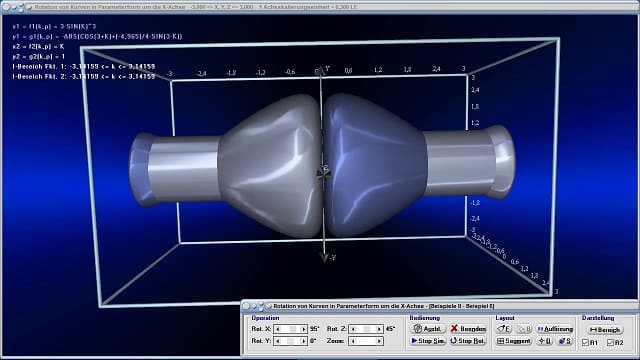Click the main 3D window title bar

(x=320, y=7)
